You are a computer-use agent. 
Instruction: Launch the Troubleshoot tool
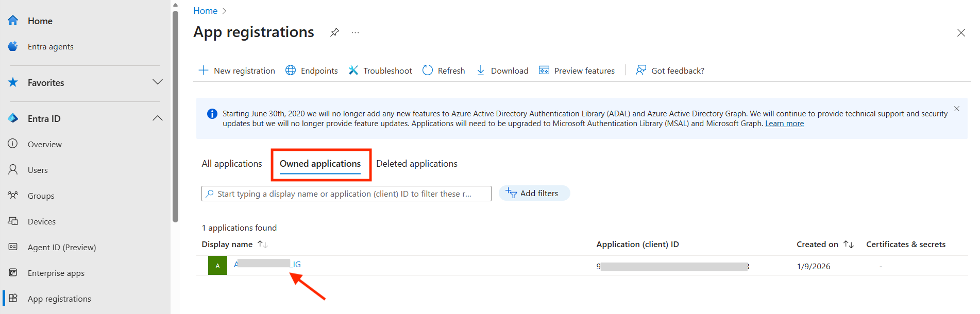tap(380, 71)
